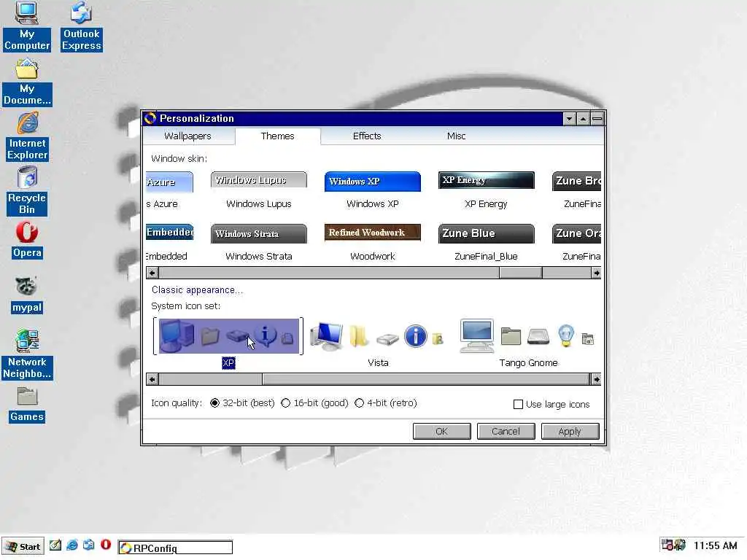
Task: Click Opera quick launch icon
Action: [x=106, y=545]
